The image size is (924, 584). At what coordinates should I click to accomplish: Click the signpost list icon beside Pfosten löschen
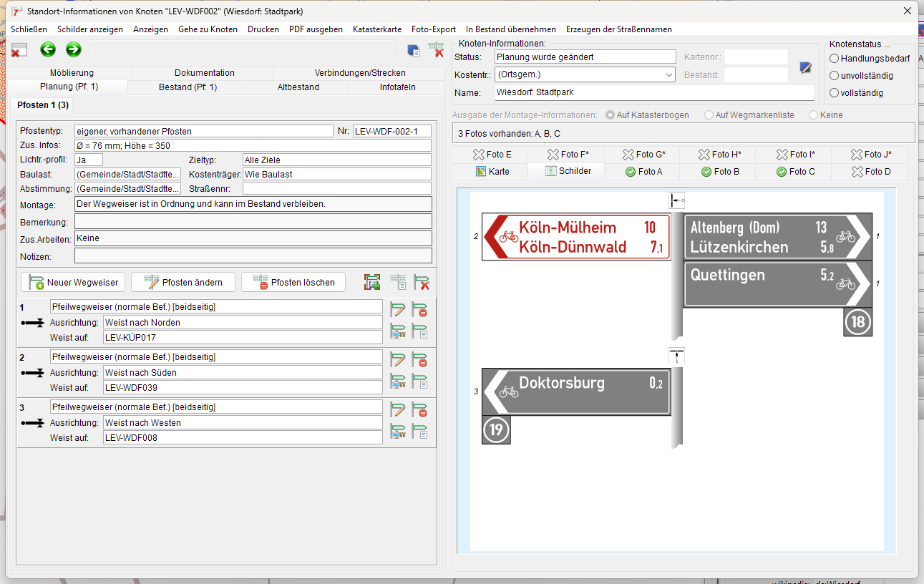(x=397, y=282)
